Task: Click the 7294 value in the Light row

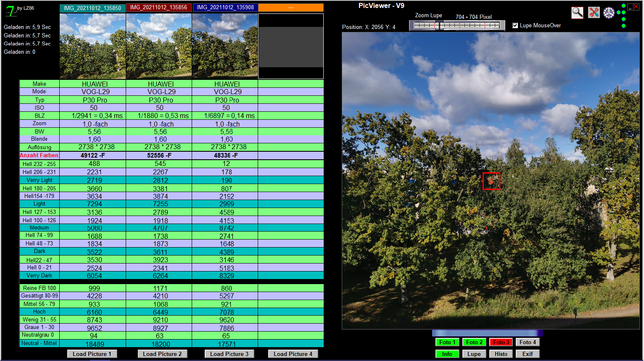Action: [92, 204]
